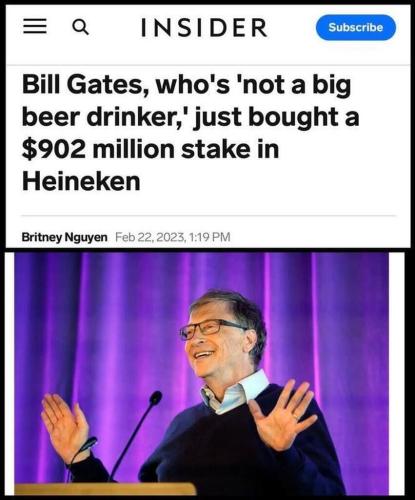Viewport: 415px width, 500px height.
Task: Click the purple curtain behind the speaker
Action: [100, 317]
